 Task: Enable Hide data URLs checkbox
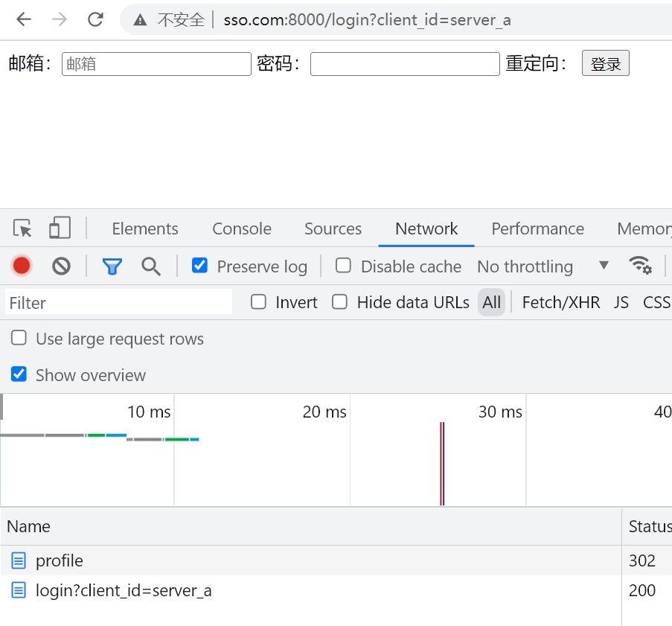[339, 302]
